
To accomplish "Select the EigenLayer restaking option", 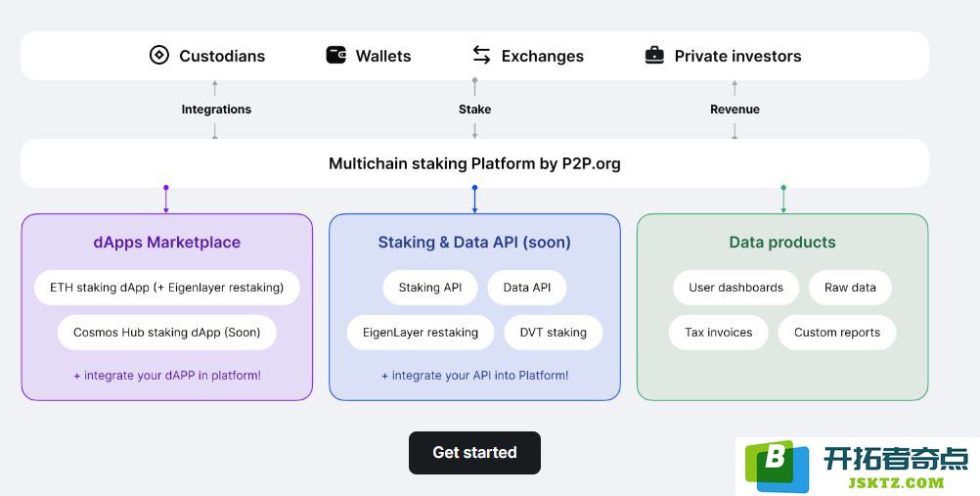I will click(x=420, y=333).
